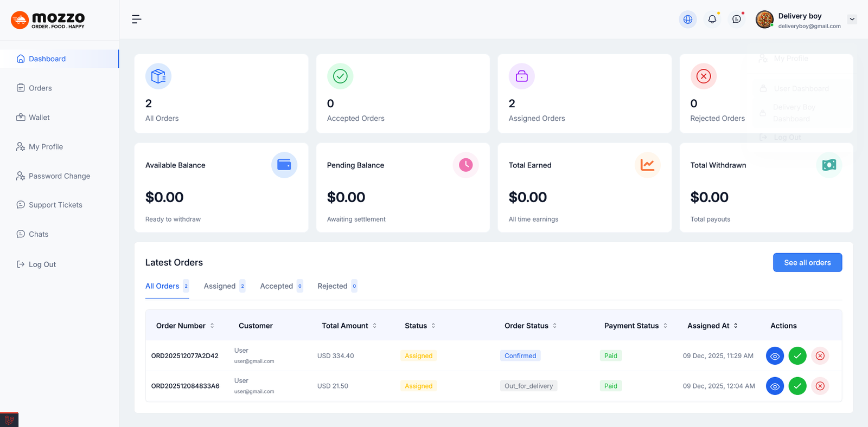Open Wallet in the sidebar menu

coord(39,118)
